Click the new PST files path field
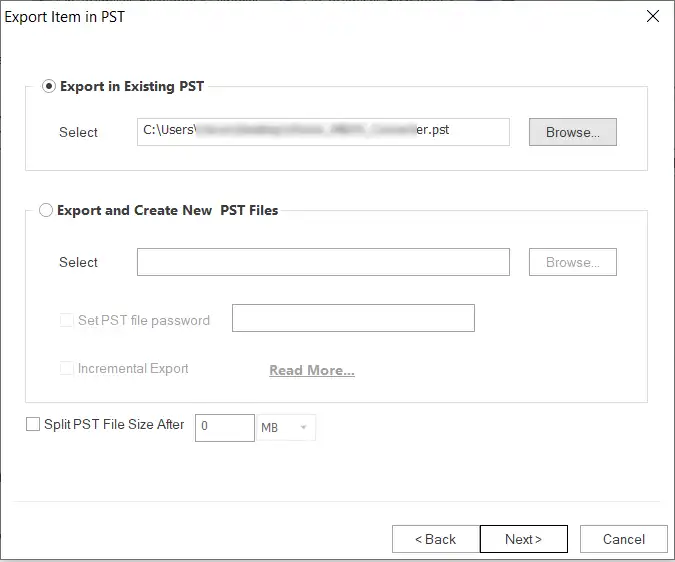 323,262
